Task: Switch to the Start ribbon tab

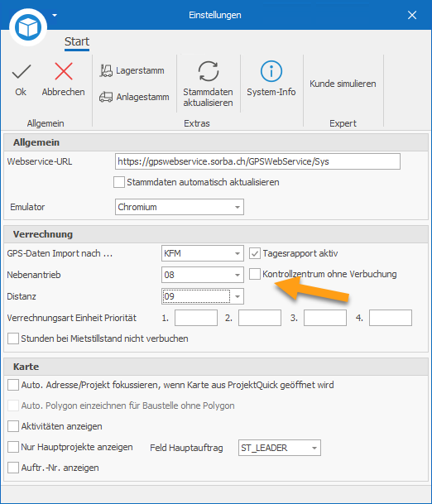Action: coord(77,41)
